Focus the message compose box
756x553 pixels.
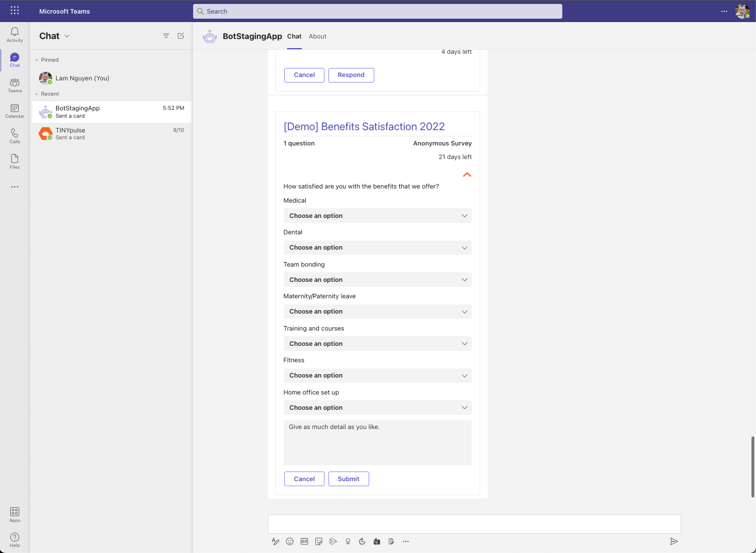[474, 524]
